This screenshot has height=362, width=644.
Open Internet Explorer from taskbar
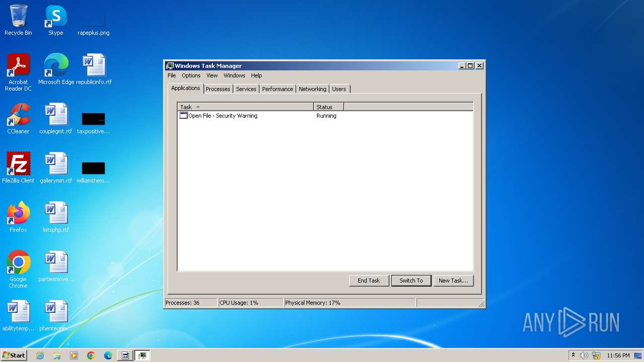(40, 355)
